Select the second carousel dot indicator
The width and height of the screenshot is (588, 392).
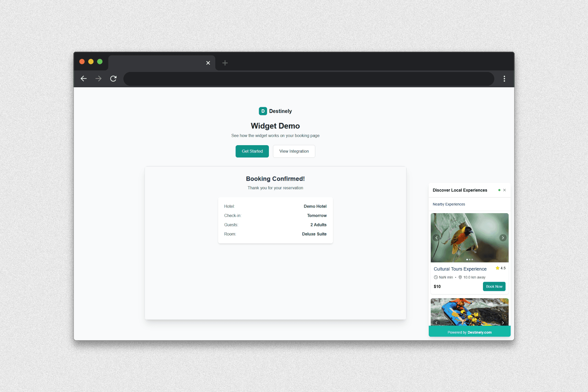click(470, 259)
